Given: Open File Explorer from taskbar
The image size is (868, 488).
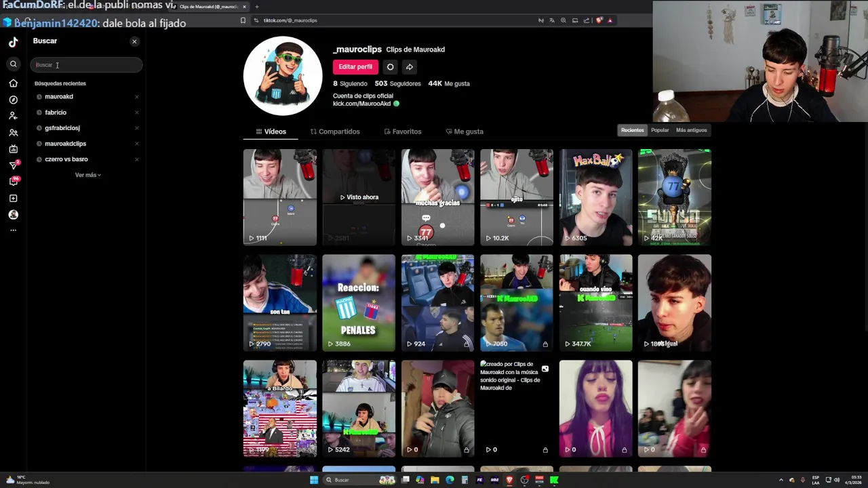Looking at the screenshot, I should [435, 480].
